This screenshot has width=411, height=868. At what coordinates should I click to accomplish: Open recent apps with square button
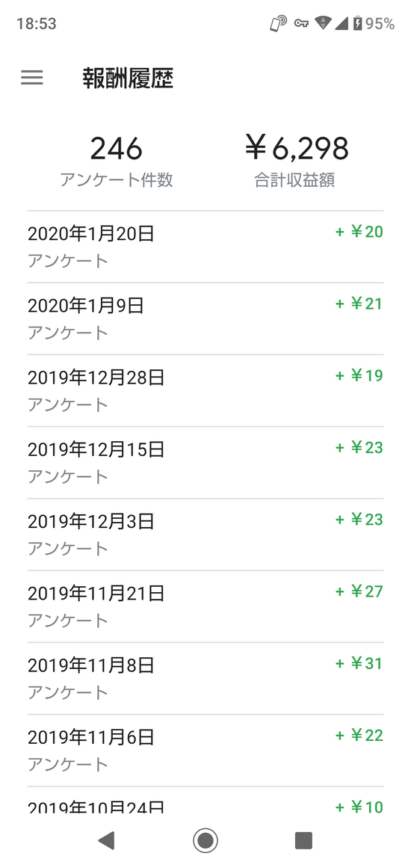pyautogui.click(x=303, y=840)
